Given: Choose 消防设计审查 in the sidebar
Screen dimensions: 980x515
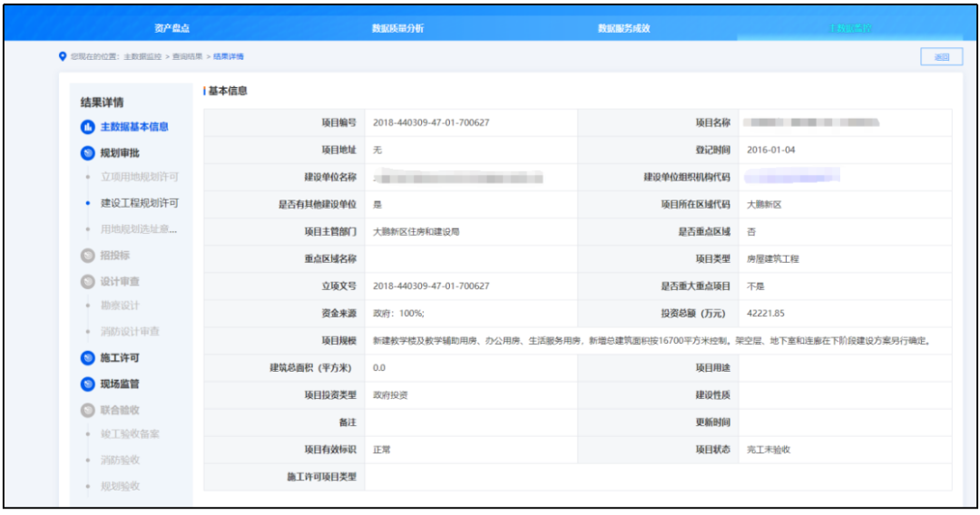Looking at the screenshot, I should (130, 332).
